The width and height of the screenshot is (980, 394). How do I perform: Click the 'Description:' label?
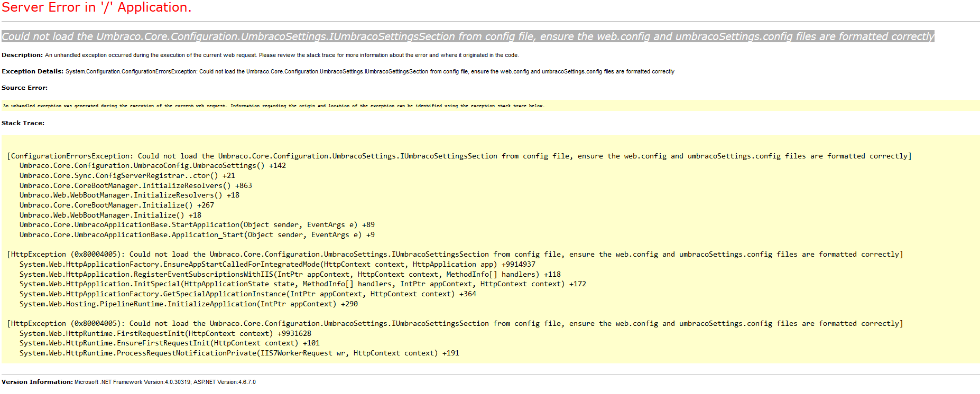pyautogui.click(x=22, y=55)
